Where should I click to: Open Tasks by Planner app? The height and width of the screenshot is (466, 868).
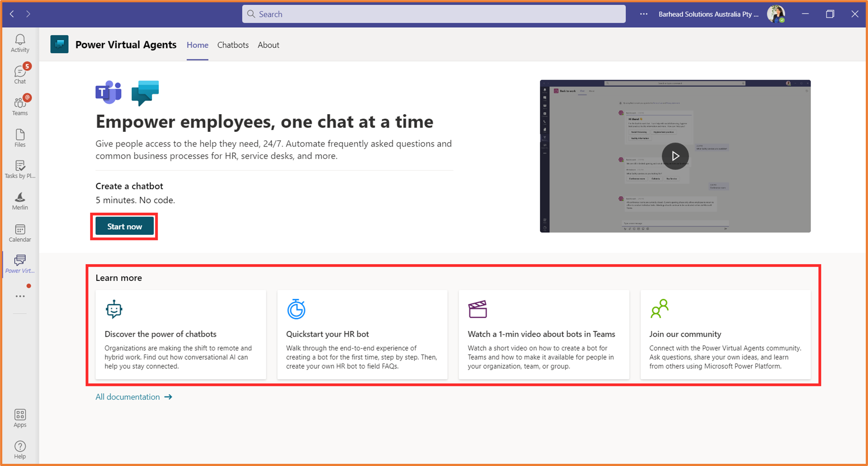click(x=20, y=169)
